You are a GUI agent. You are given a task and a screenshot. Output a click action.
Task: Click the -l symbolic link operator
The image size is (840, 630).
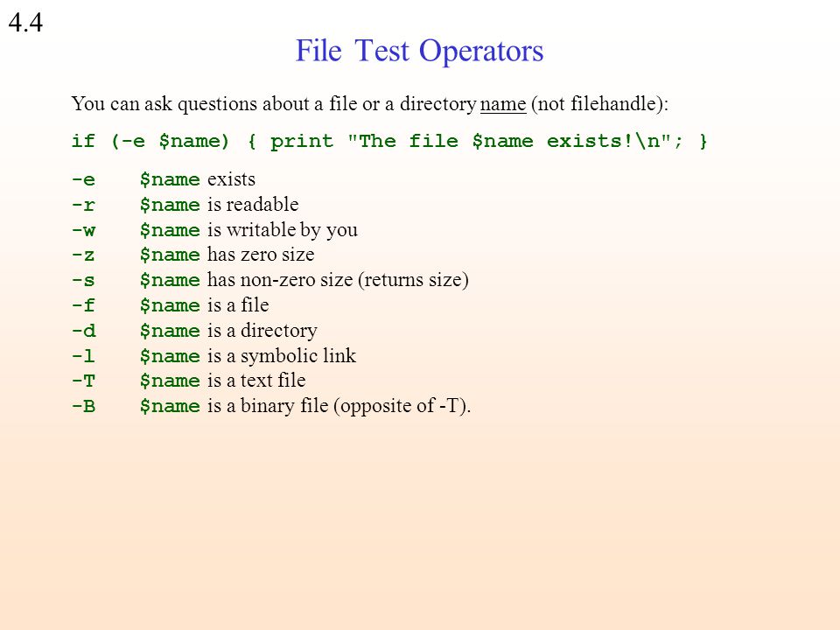(84, 356)
